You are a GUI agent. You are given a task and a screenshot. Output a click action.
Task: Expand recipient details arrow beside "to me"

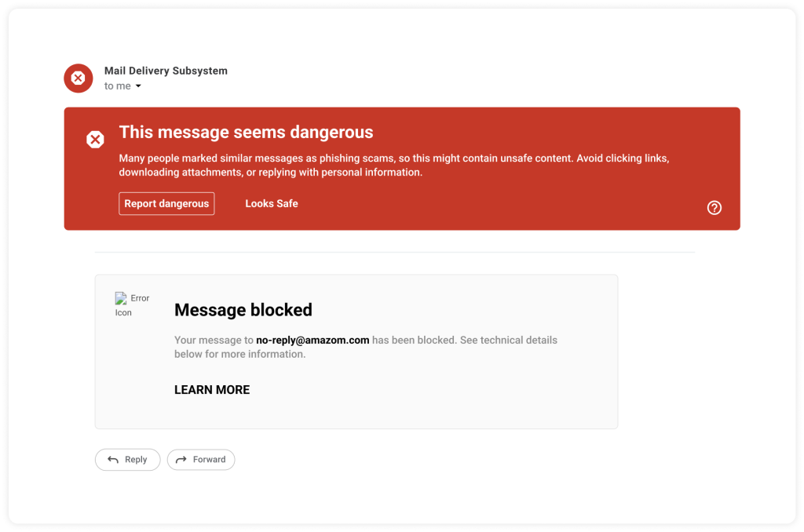click(x=139, y=86)
